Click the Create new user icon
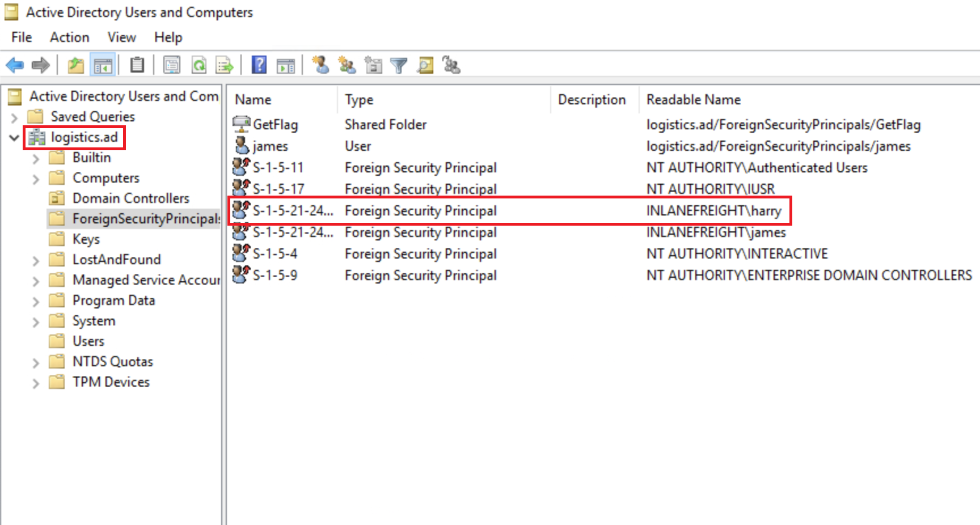The image size is (980, 525). point(320,65)
